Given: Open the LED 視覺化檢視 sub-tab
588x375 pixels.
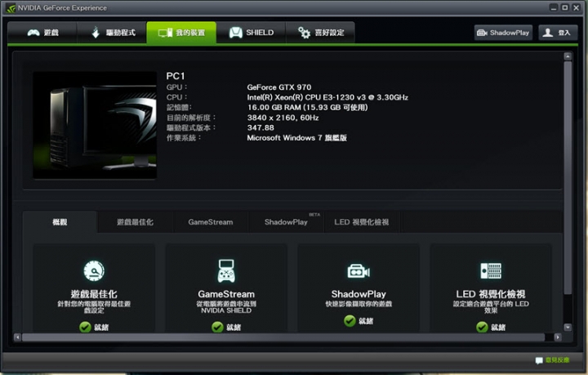Looking at the screenshot, I should (x=362, y=222).
